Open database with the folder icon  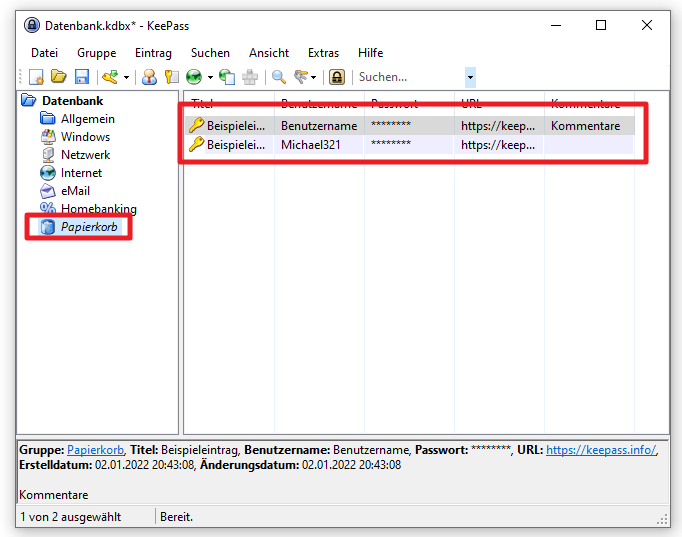59,77
